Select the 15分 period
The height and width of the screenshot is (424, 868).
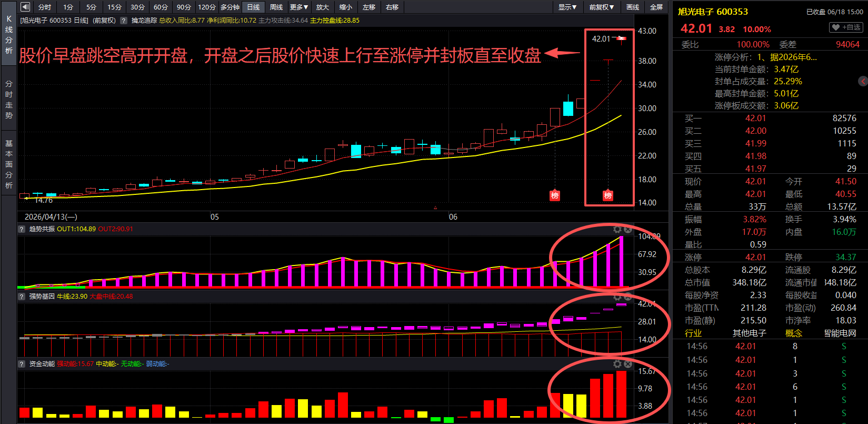tap(114, 7)
